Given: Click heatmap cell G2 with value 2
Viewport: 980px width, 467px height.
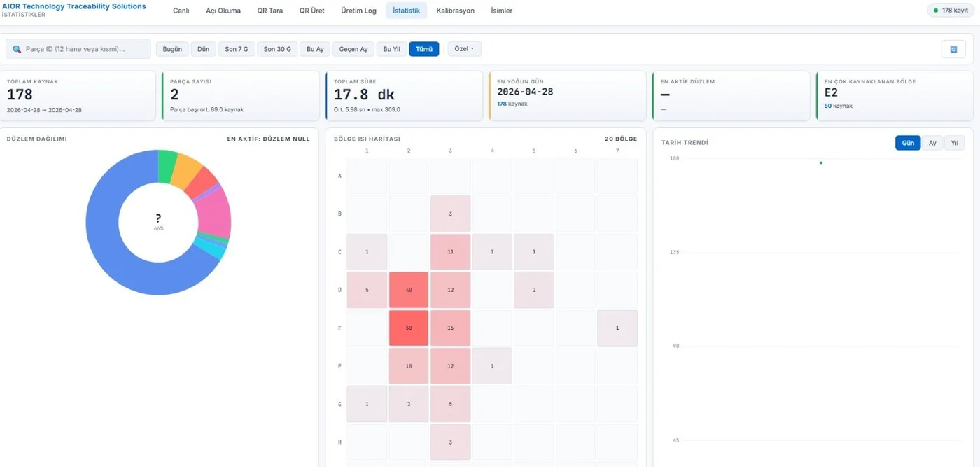Looking at the screenshot, I should [x=409, y=404].
